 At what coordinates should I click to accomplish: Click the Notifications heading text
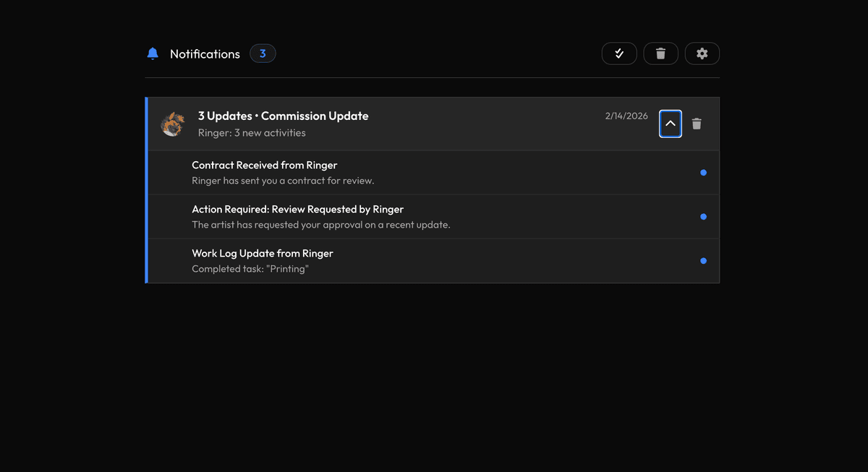pyautogui.click(x=205, y=54)
